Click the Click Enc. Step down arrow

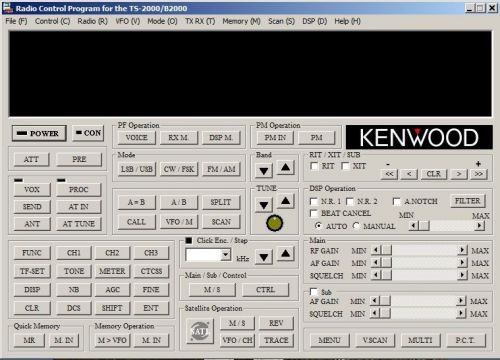(x=264, y=257)
